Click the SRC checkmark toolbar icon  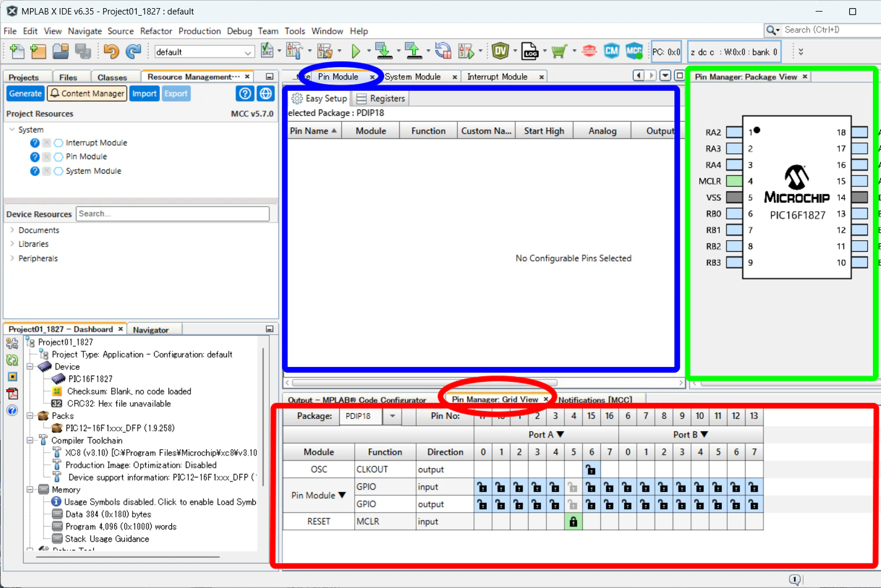(267, 51)
